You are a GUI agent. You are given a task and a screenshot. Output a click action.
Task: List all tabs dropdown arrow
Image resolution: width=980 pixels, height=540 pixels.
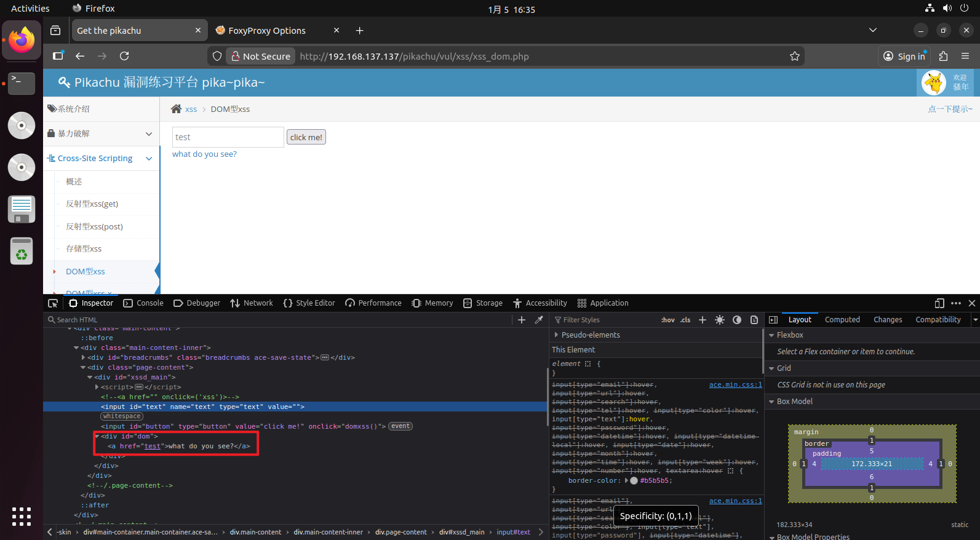(x=873, y=30)
